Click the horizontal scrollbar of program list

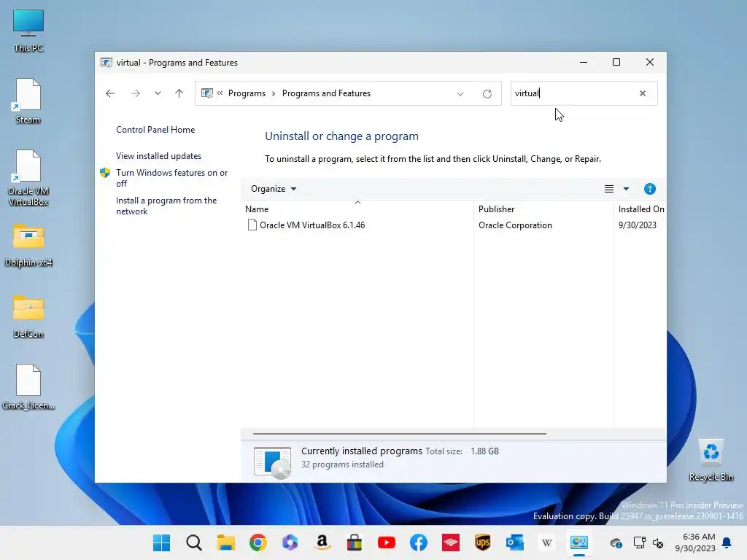coord(399,434)
